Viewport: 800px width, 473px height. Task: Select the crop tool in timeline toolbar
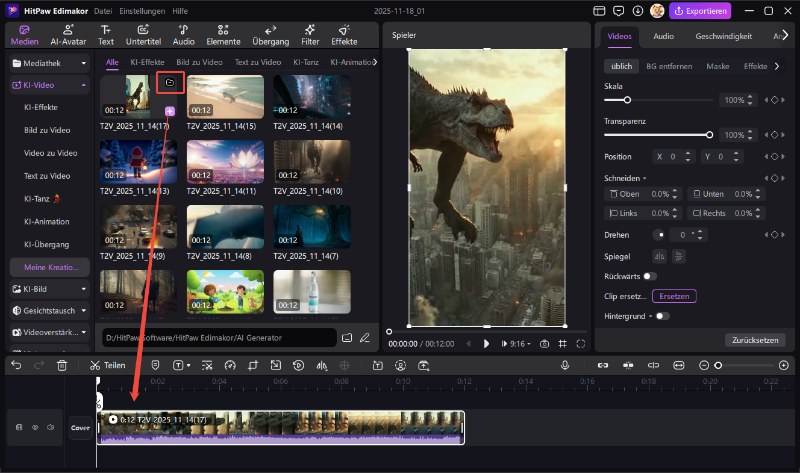[x=253, y=365]
